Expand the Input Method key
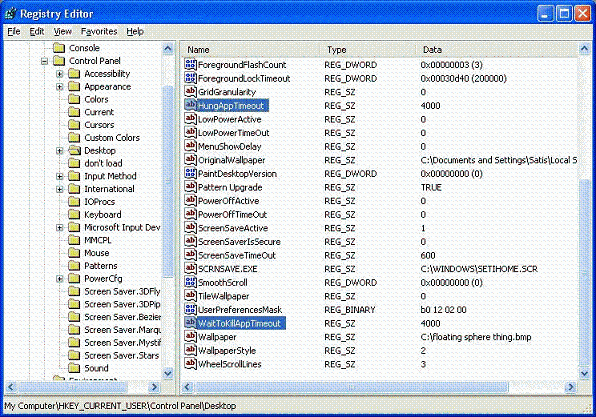The image size is (596, 417). pos(60,176)
